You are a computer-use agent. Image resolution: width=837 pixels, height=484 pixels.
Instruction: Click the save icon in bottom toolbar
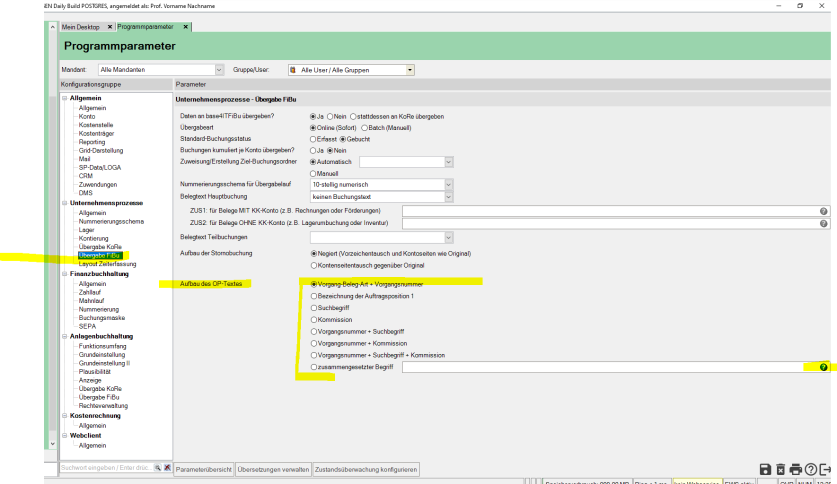[765, 469]
